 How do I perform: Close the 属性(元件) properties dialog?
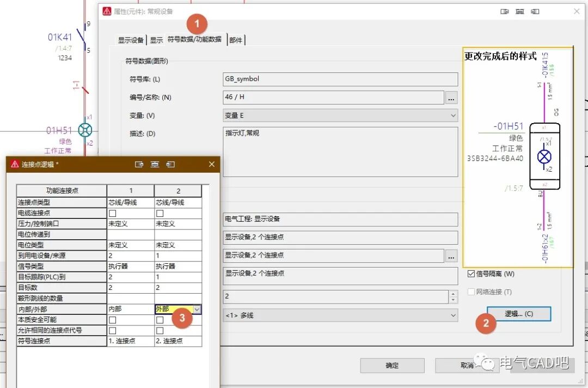577,11
